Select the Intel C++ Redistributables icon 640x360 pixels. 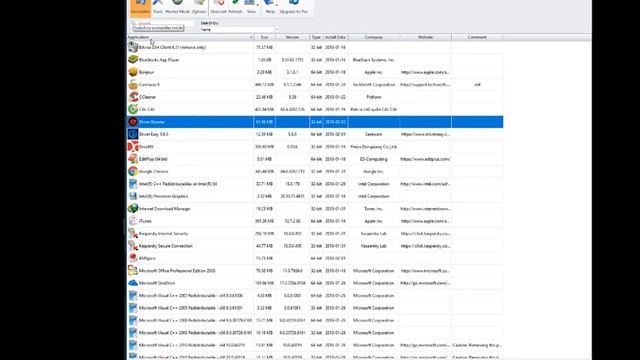[x=133, y=184]
